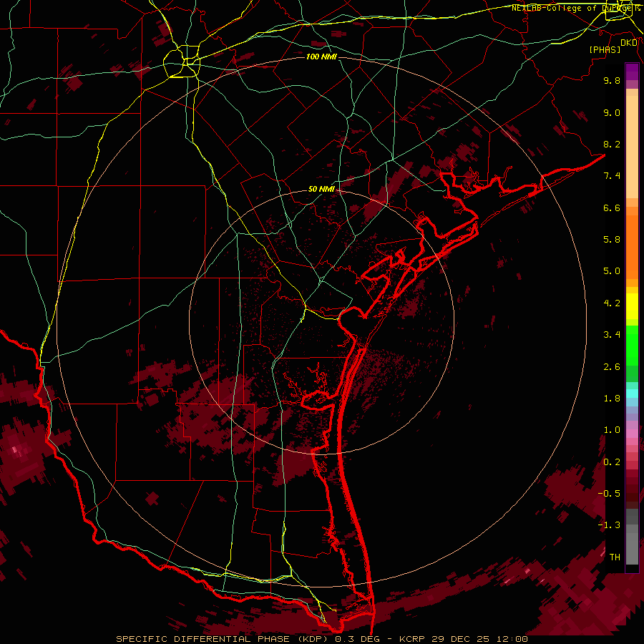
Task: Click the cyan segment of the color scale
Action: pyautogui.click(x=632, y=394)
